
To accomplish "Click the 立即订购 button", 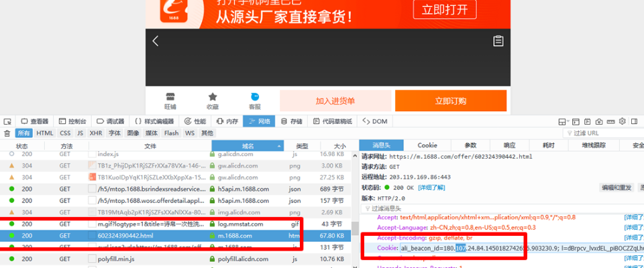I will point(451,101).
